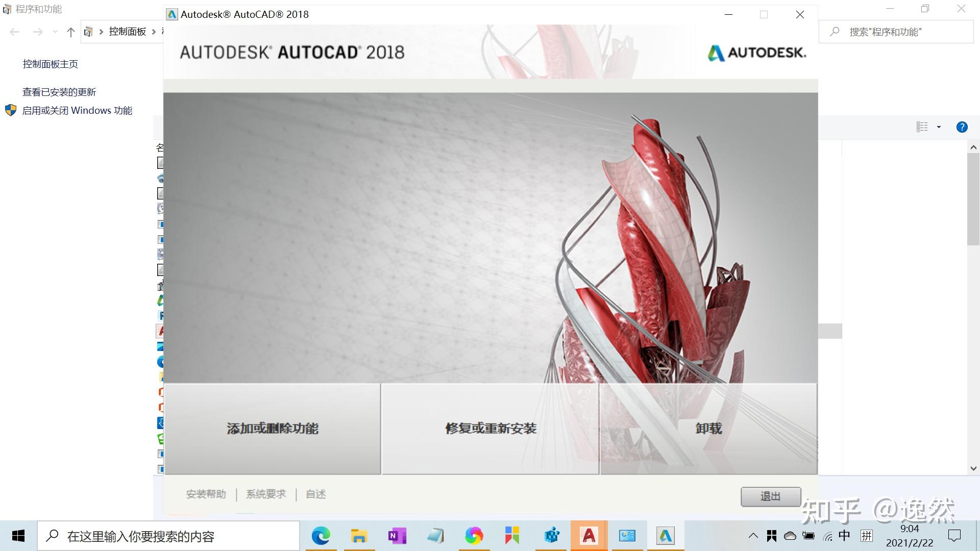Go back in Control Panel window
Screen dimensions: 980x551
[15, 32]
